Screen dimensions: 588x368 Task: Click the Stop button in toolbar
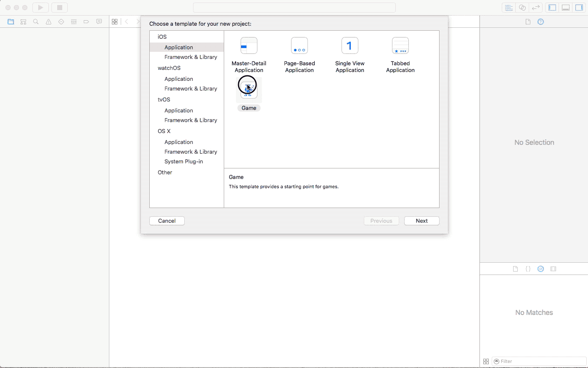click(59, 8)
